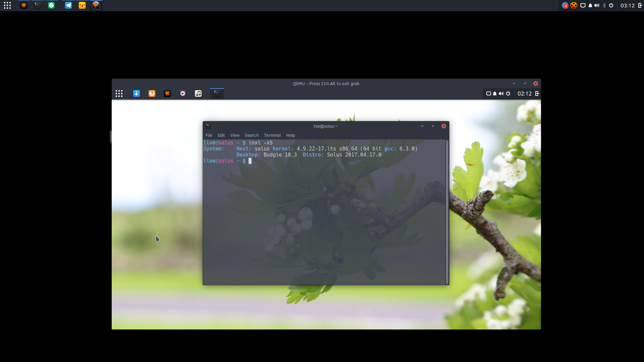Select the running terminal in guest panel
Screen dimensions: 644x362
pos(217,94)
